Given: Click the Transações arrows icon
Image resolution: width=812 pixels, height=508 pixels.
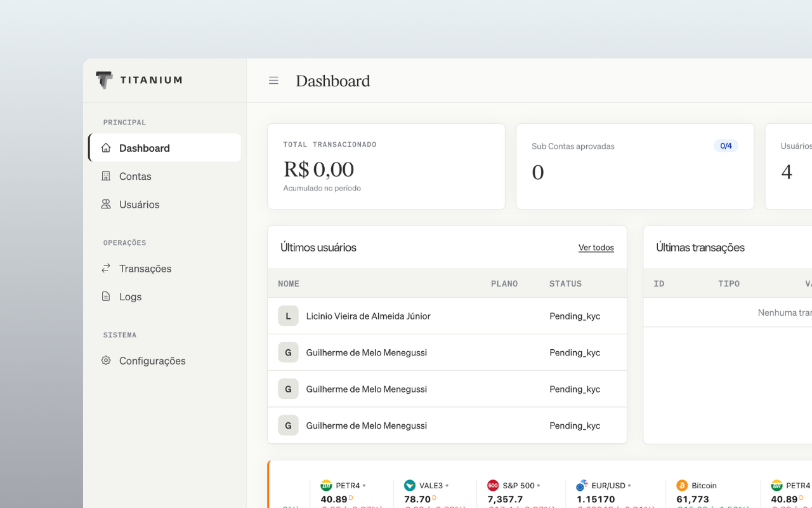Looking at the screenshot, I should (x=106, y=268).
